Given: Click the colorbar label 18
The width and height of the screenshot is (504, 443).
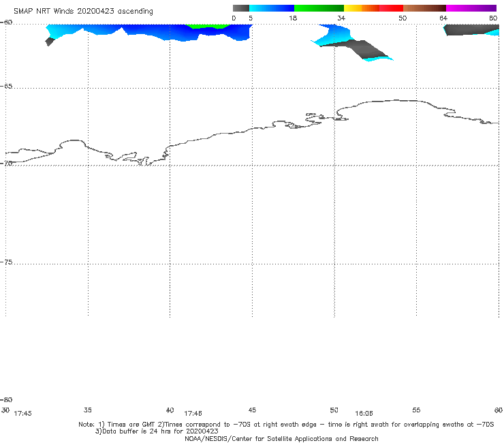Looking at the screenshot, I should 293,18.
